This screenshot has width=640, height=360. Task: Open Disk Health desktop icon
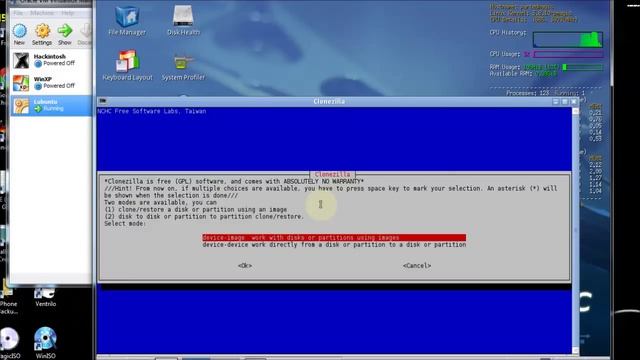pos(183,20)
